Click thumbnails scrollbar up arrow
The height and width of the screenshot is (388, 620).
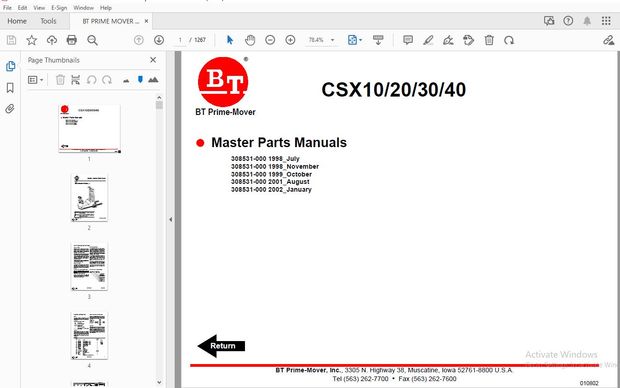(159, 97)
